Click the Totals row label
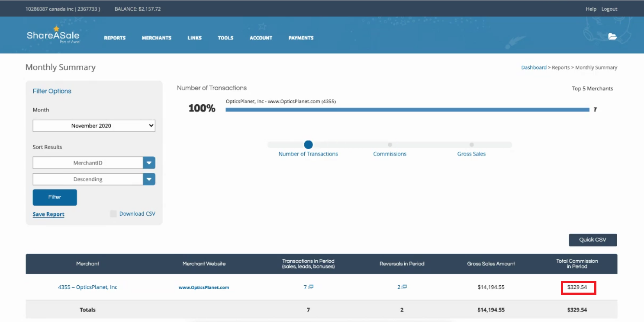This screenshot has width=644, height=322. (x=88, y=310)
